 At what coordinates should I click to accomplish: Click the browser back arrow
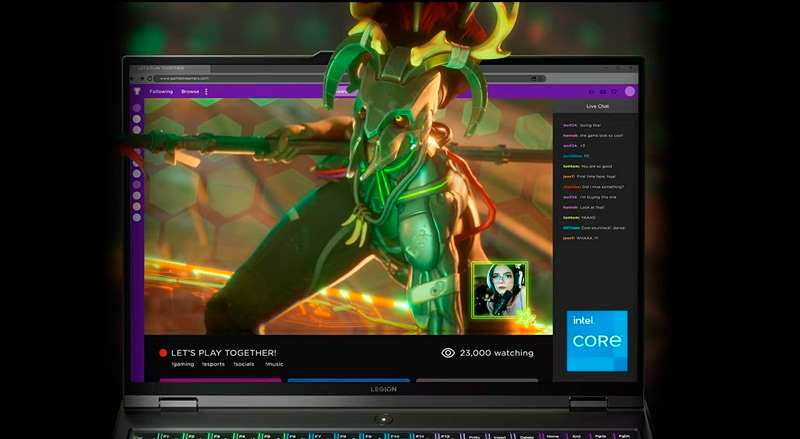tap(132, 79)
